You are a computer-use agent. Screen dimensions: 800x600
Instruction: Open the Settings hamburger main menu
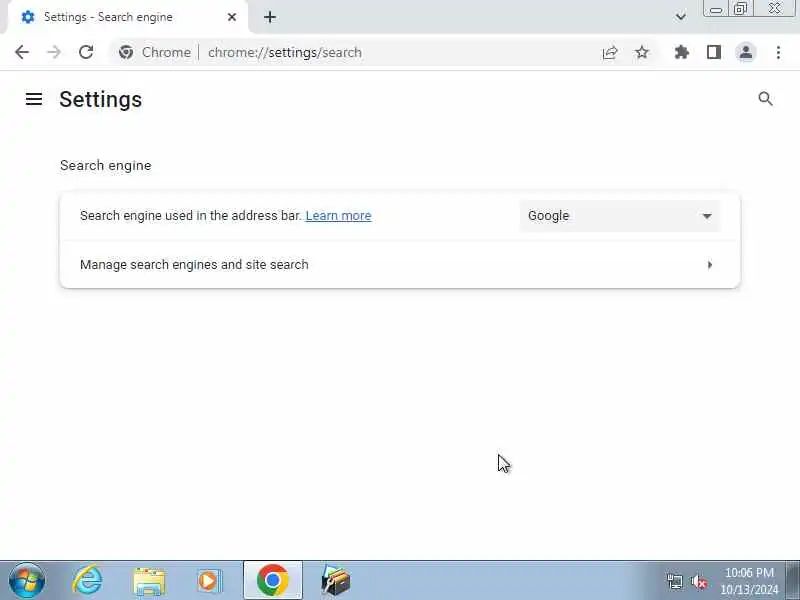[x=34, y=99]
